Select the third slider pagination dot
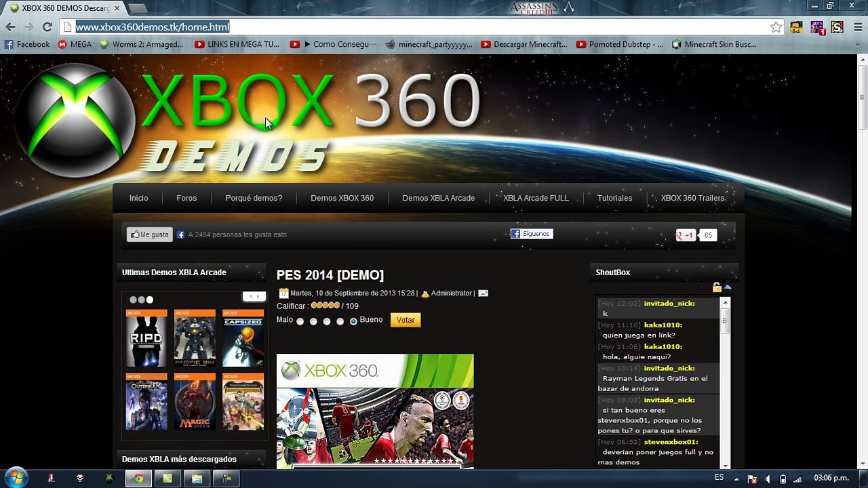Viewport: 868px width, 488px height. pyautogui.click(x=149, y=300)
